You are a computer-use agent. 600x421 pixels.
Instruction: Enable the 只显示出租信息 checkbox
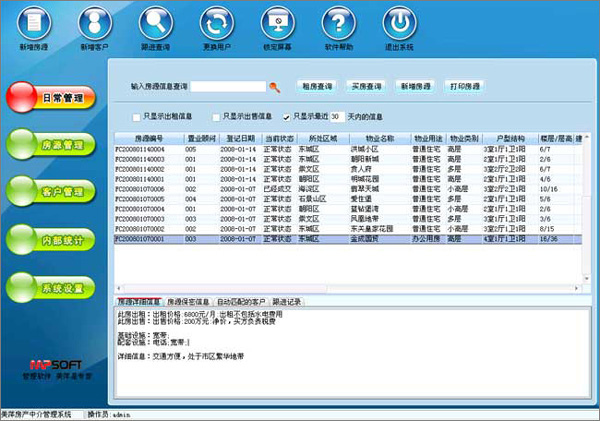click(137, 116)
